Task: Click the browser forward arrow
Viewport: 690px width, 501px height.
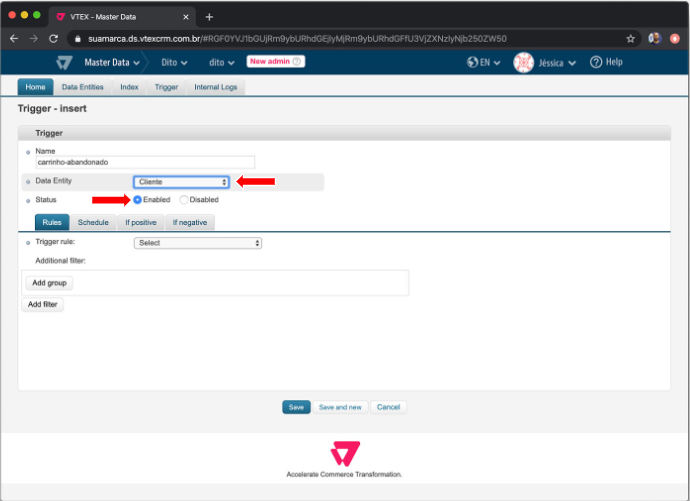Action: pos(33,39)
